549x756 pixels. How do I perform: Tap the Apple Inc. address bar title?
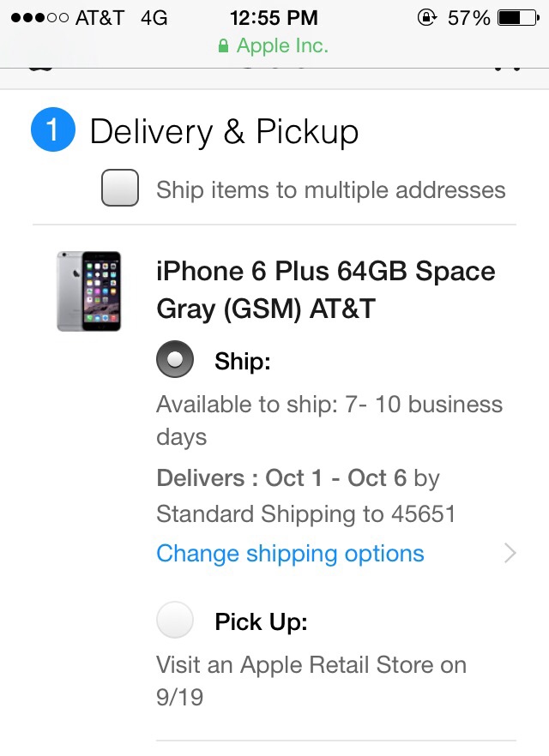coord(282,46)
